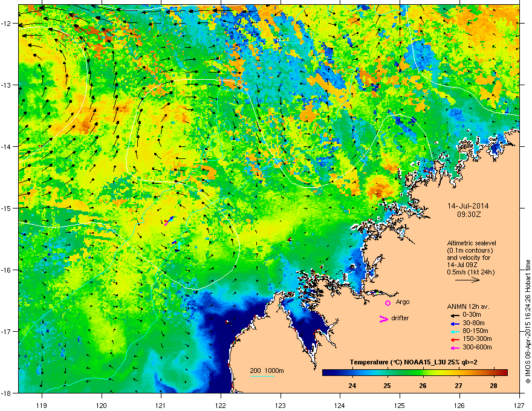Select the red 150-300m arrow in legend
532x411 pixels.
(455, 340)
